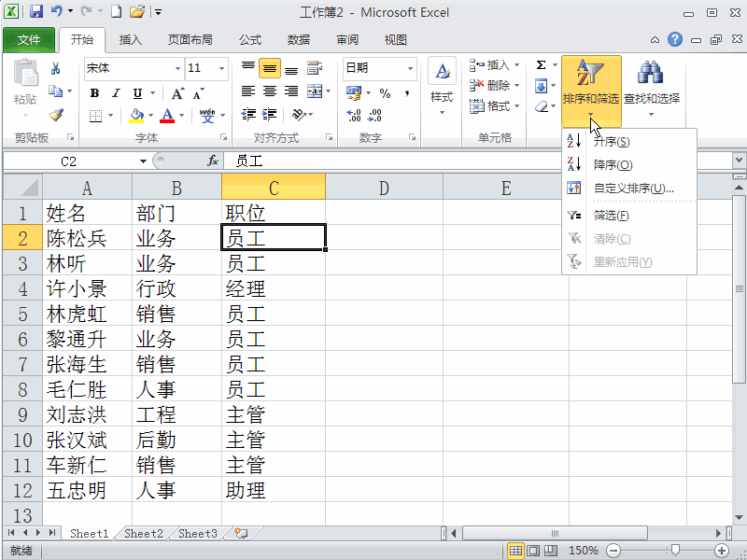This screenshot has height=560, width=747.
Task: Toggle top vertical alignment
Action: click(248, 68)
